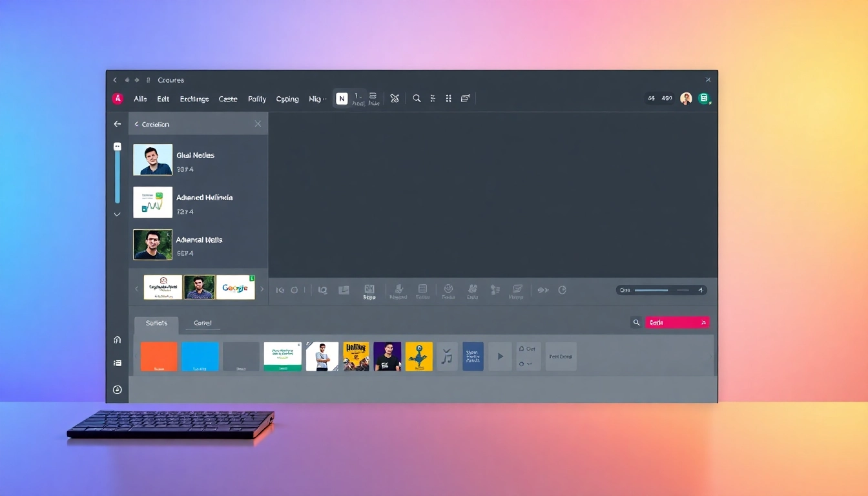Viewport: 868px width, 496px height.
Task: Switch to the Cortel tab
Action: [203, 323]
